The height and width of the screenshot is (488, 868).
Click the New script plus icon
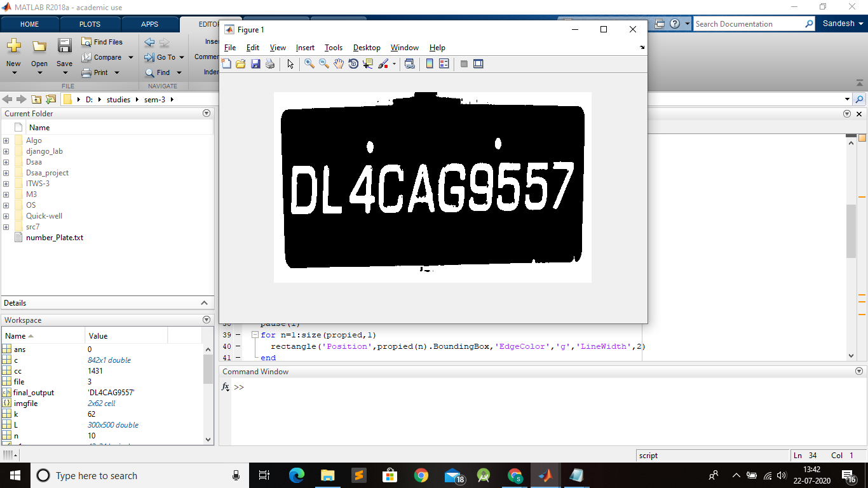13,46
